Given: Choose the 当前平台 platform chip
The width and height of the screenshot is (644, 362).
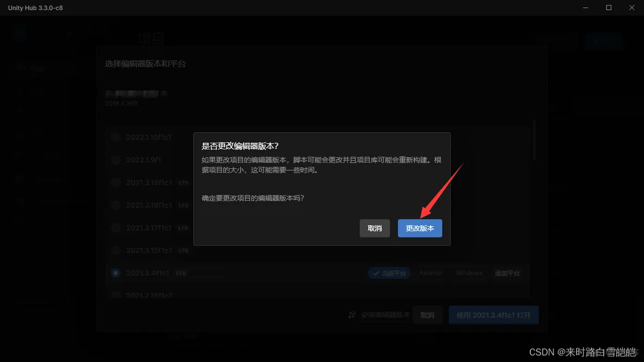Looking at the screenshot, I should pos(389,273).
